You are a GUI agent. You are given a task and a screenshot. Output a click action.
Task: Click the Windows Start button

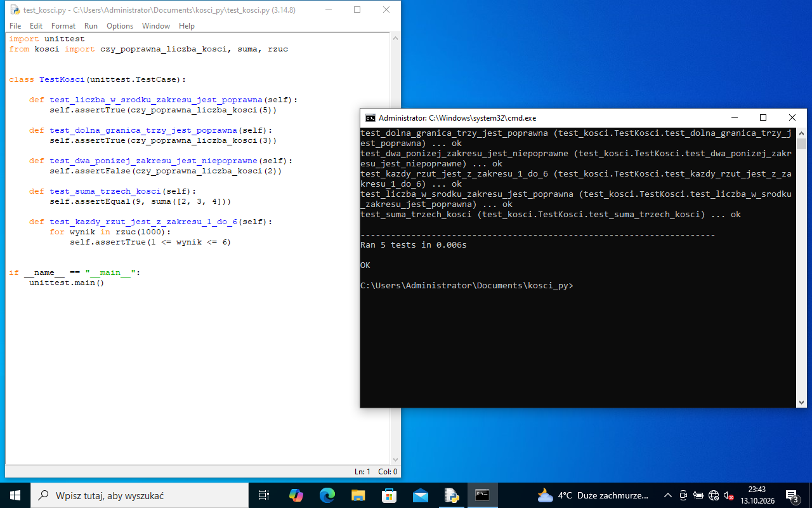(15, 495)
